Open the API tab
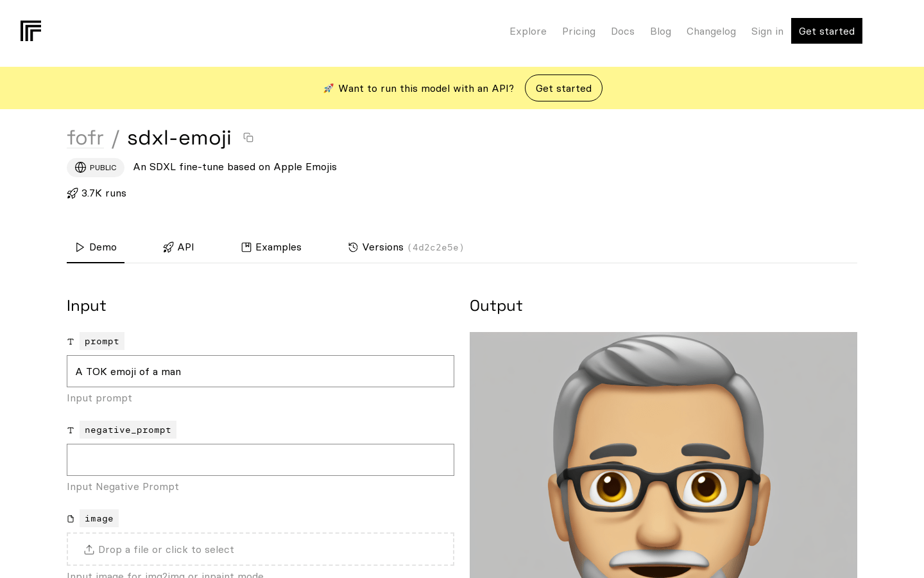This screenshot has height=578, width=924. 178,247
